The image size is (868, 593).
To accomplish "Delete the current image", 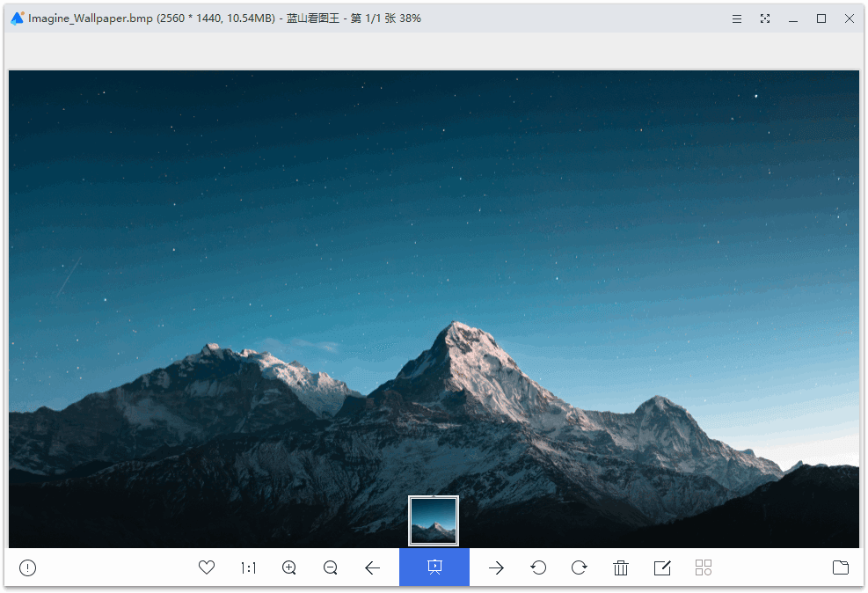I will point(621,568).
